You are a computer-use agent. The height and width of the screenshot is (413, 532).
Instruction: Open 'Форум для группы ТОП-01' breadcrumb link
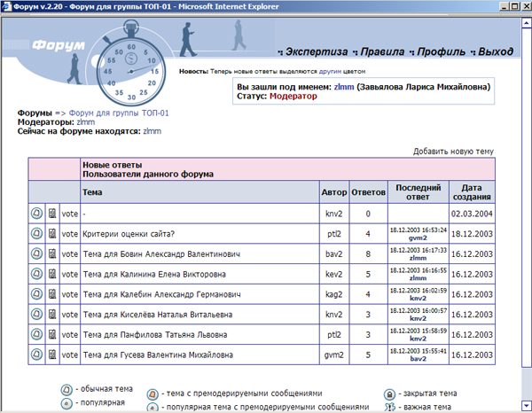point(119,113)
